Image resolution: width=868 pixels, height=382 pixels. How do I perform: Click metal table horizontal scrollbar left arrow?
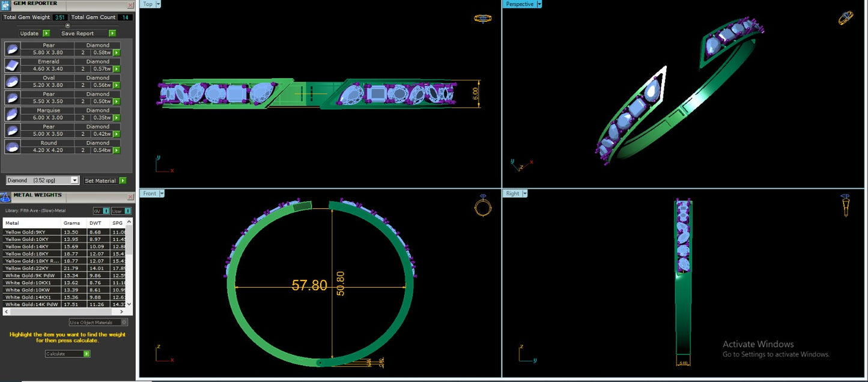click(x=7, y=312)
